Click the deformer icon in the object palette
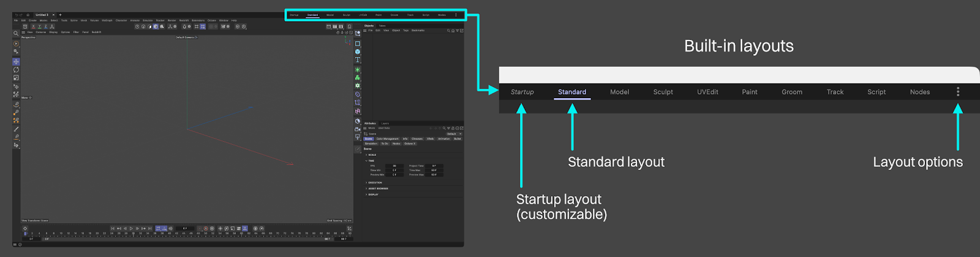This screenshot has width=980, height=257. (358, 95)
